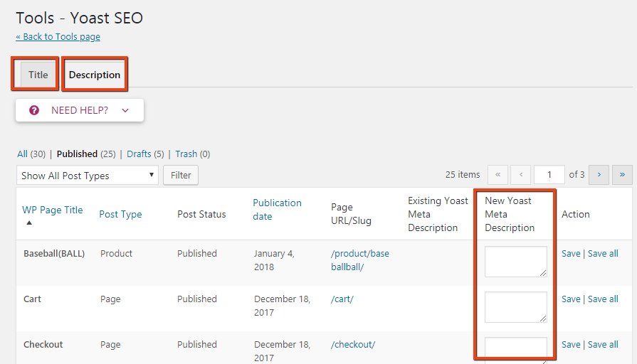Click the Page URL/Slug column header
Viewport: 637px width, 364px height.
[x=351, y=214]
